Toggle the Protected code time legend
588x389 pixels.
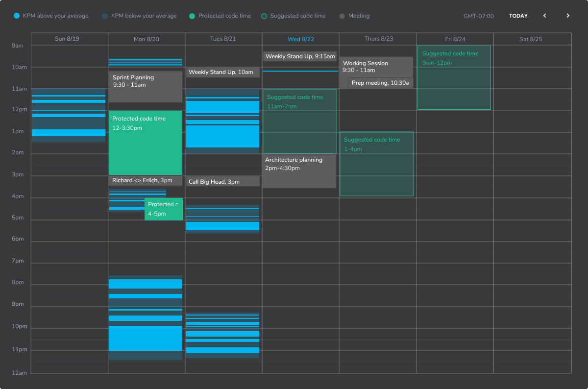[220, 16]
